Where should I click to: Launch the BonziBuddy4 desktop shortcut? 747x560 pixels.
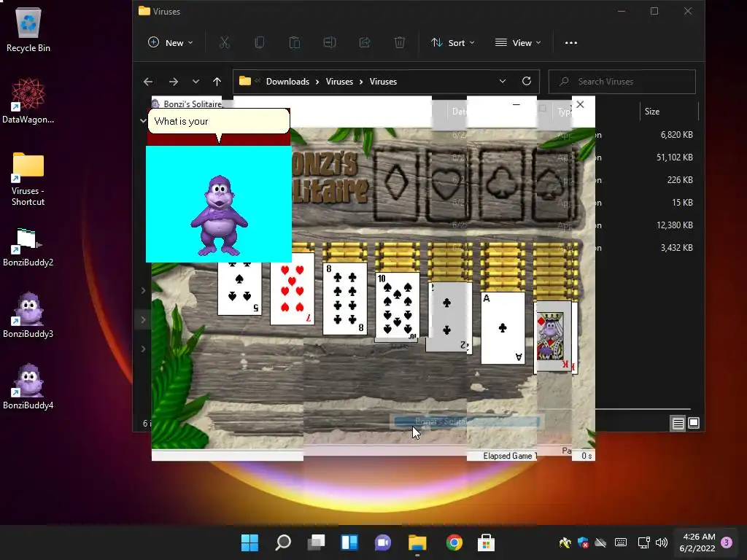point(28,386)
